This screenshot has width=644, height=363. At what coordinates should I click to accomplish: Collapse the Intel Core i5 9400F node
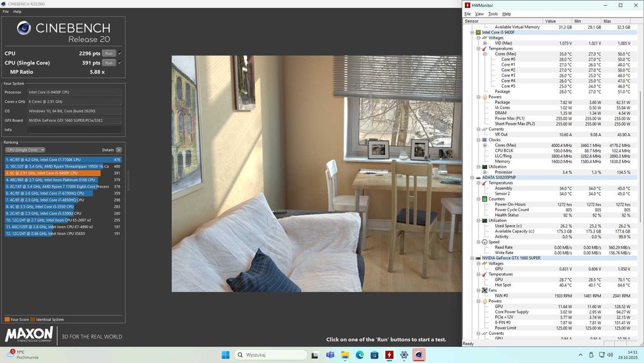coord(472,32)
